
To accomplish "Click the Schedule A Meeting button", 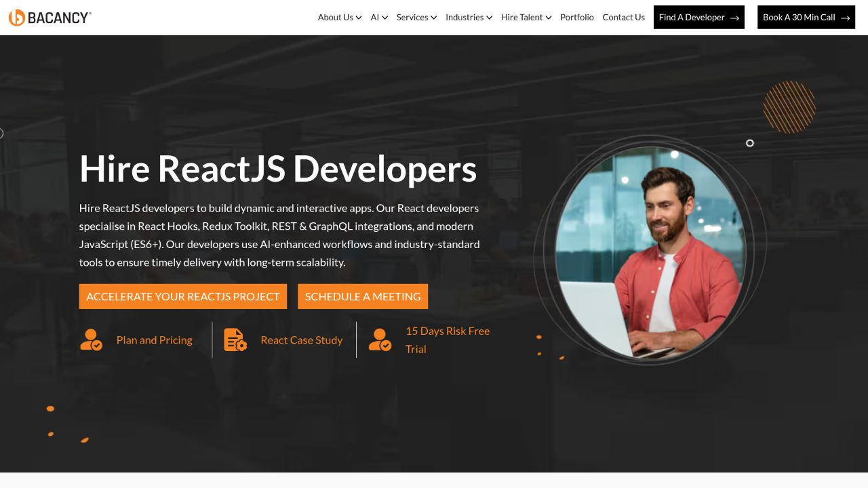I will (362, 296).
